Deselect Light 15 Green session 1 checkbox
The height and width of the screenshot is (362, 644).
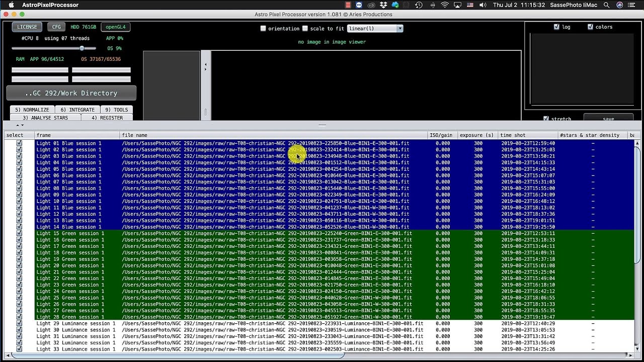[19, 233]
